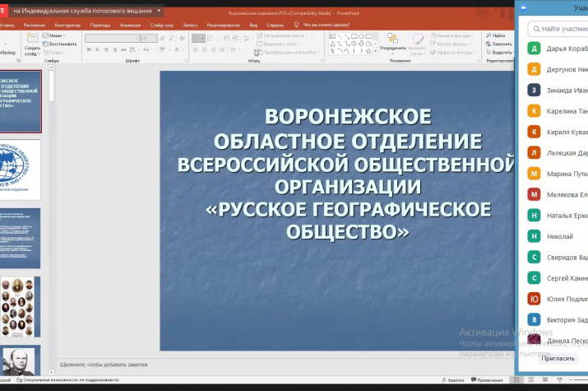This screenshot has height=391, width=588.
Task: Switch to Reading view in status bar
Action: pyautogui.click(x=545, y=380)
